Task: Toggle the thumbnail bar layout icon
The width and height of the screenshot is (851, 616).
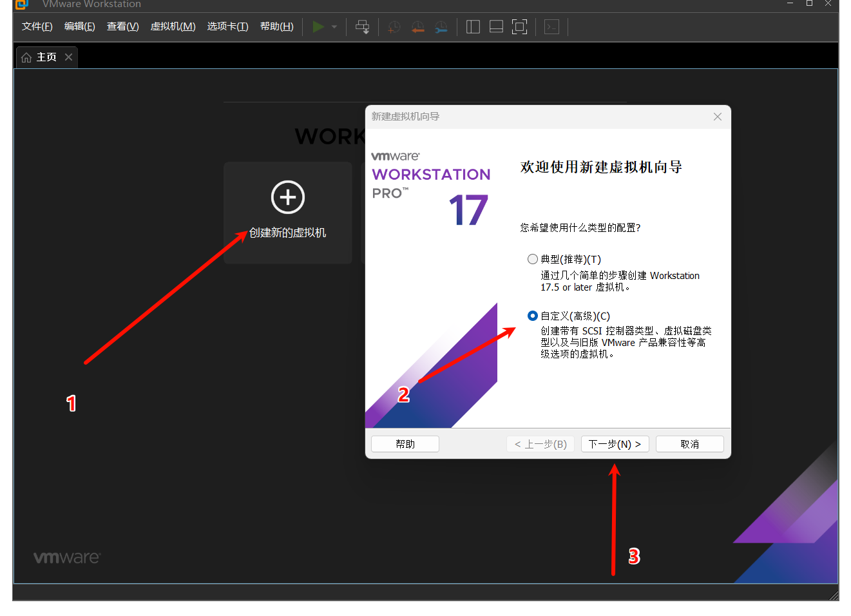Action: [496, 26]
